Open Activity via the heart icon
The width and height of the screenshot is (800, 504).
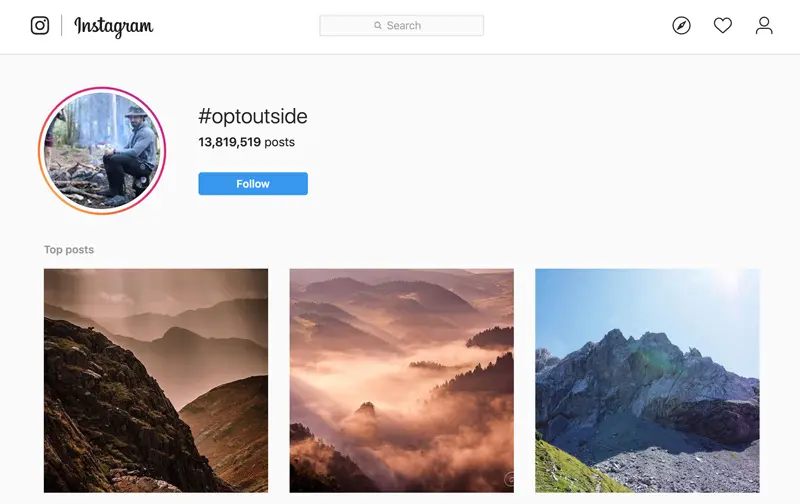722,26
